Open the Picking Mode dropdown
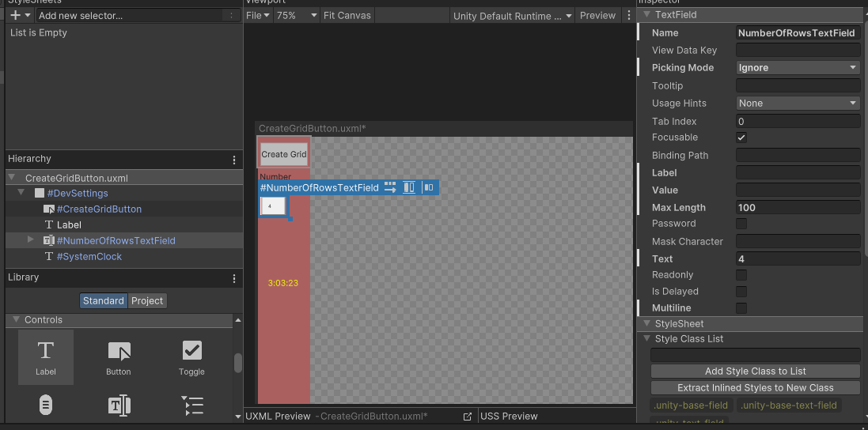The height and width of the screenshot is (430, 868). point(798,67)
